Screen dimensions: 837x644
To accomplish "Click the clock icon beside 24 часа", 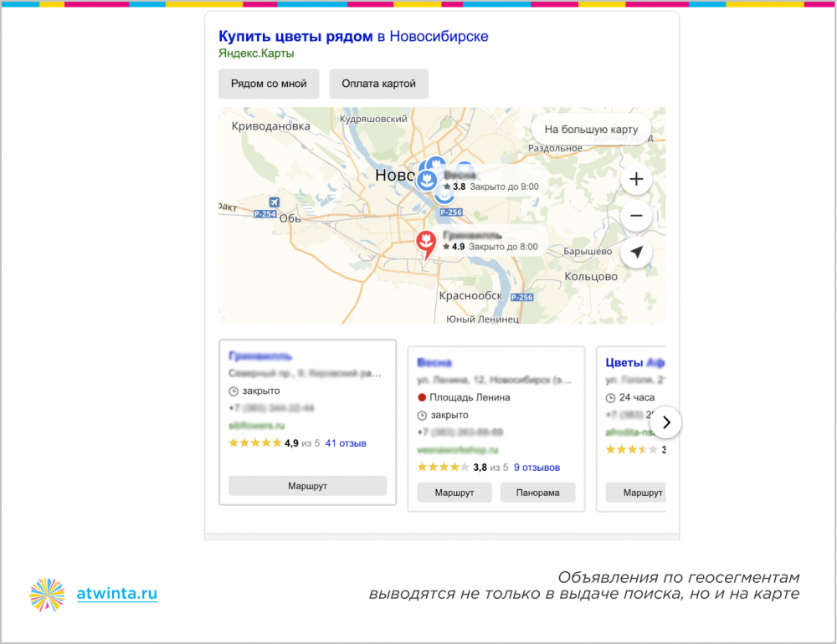I will pos(611,398).
